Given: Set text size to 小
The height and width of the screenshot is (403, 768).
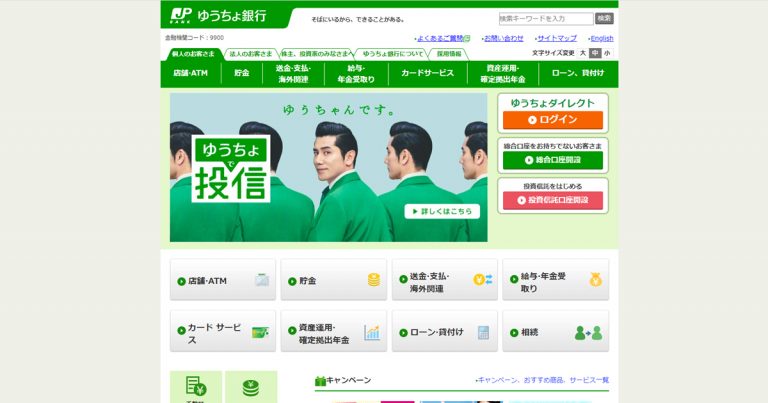Looking at the screenshot, I should pos(607,53).
